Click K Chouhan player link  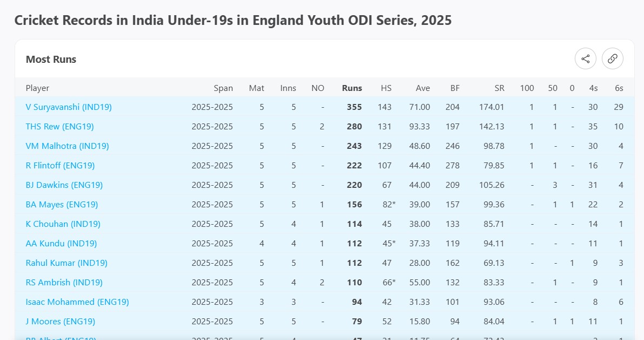click(63, 224)
